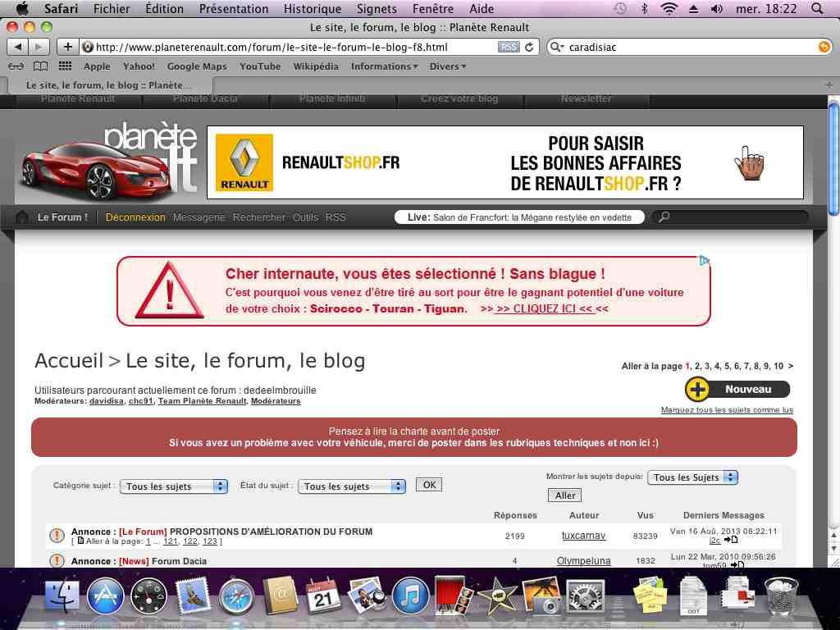The height and width of the screenshot is (630, 840).
Task: Show all bookmarks book icon
Action: [41, 66]
